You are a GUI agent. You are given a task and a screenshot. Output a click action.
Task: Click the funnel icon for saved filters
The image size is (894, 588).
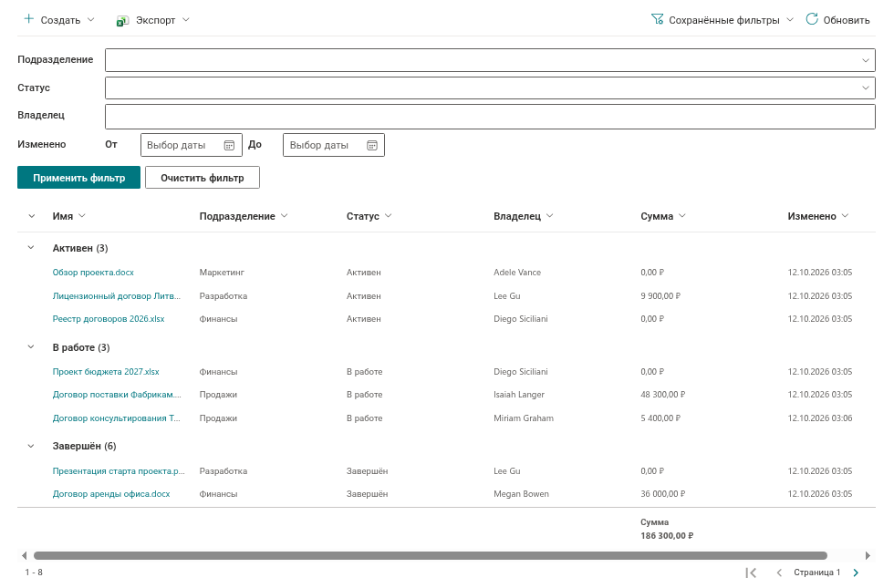tap(658, 19)
